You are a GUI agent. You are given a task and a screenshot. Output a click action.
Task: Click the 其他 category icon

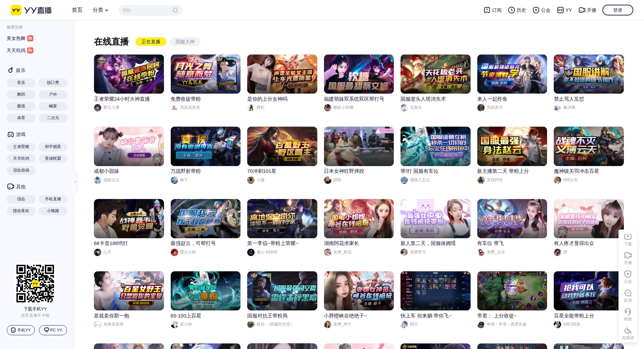pyautogui.click(x=11, y=187)
